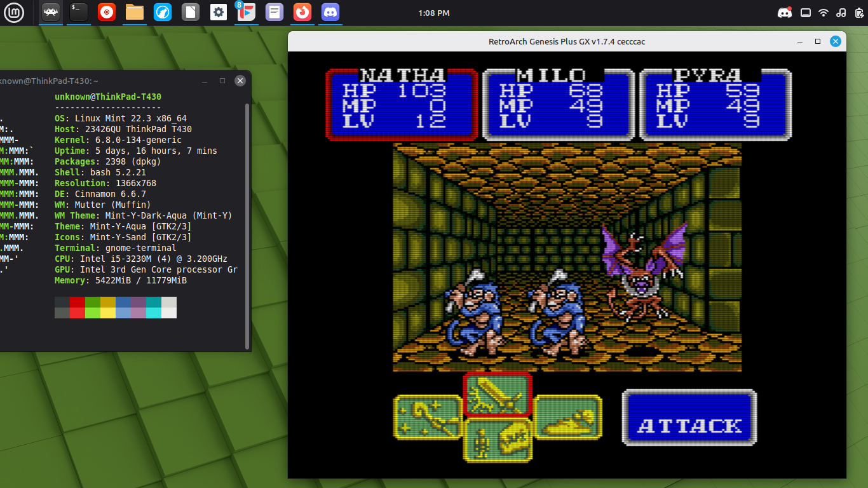868x488 pixels.
Task: Click MILO's HP value 68
Action: point(586,91)
